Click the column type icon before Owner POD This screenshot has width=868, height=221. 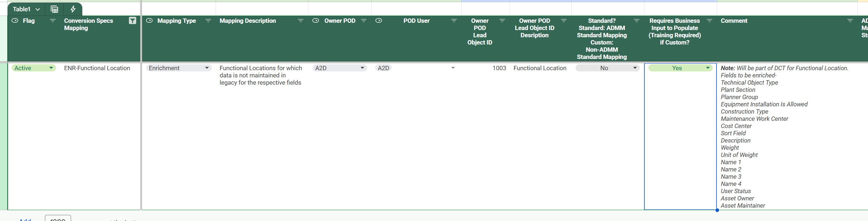point(316,21)
